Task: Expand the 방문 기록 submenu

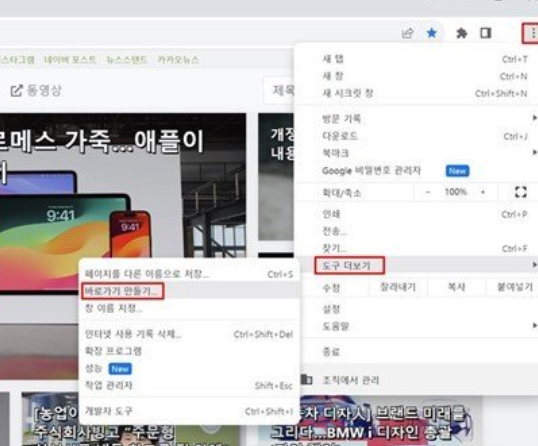Action: click(x=416, y=119)
